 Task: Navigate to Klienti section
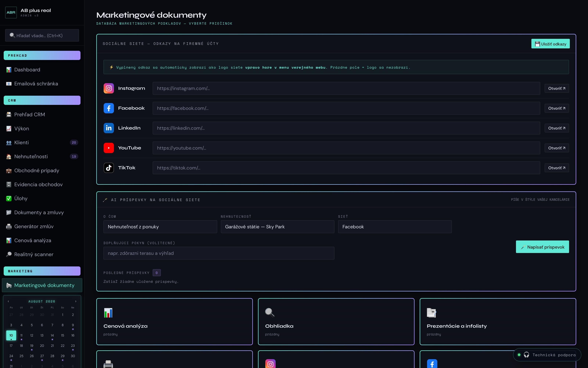pyautogui.click(x=42, y=143)
